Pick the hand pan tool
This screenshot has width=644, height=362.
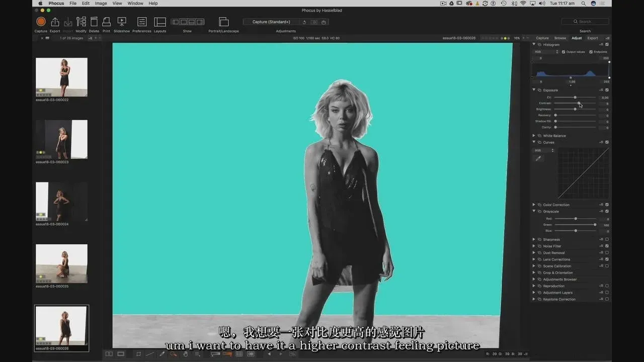[185, 354]
